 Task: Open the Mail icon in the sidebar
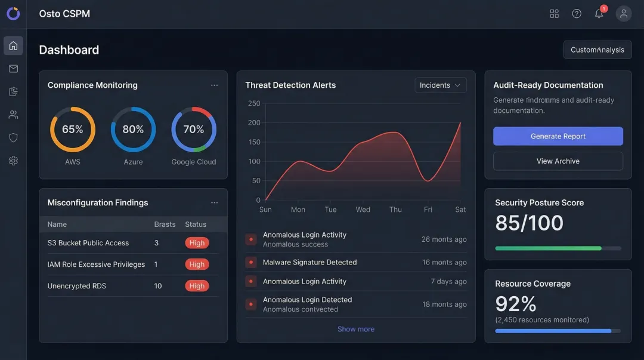point(13,68)
